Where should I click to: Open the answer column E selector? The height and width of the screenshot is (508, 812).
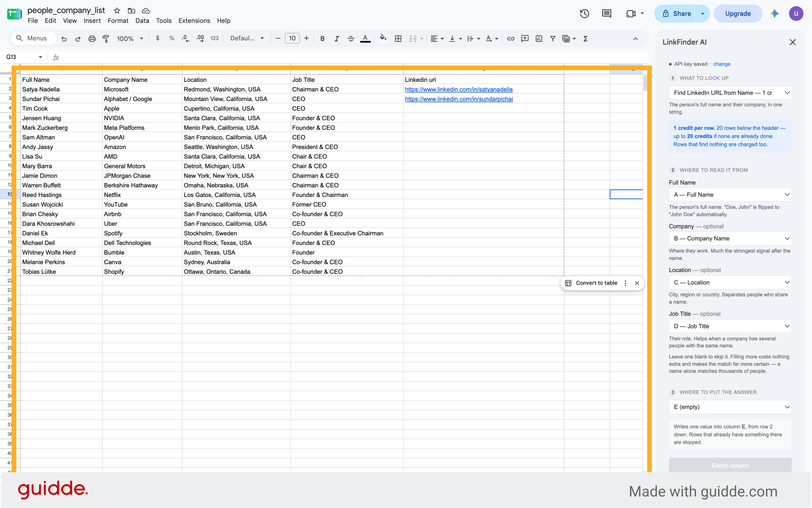[x=730, y=407]
